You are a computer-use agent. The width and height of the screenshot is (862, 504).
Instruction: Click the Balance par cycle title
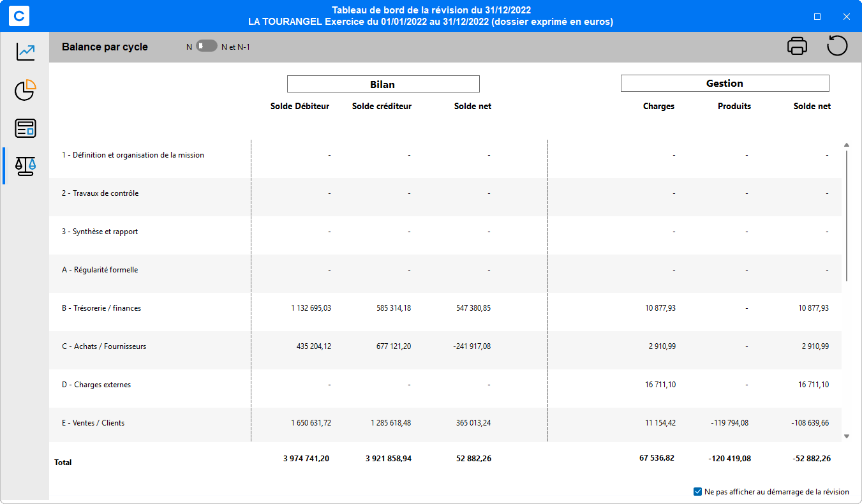(105, 47)
